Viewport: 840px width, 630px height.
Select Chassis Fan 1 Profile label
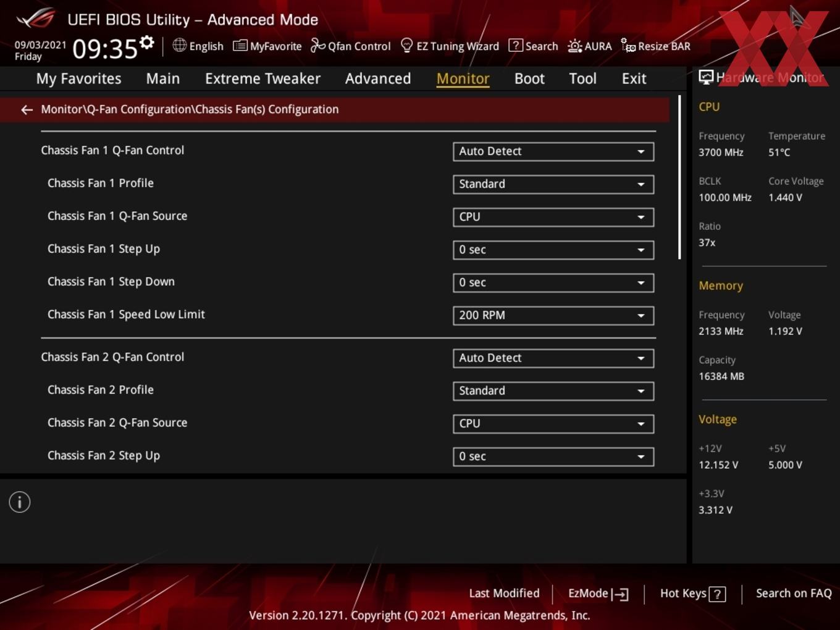coord(101,183)
